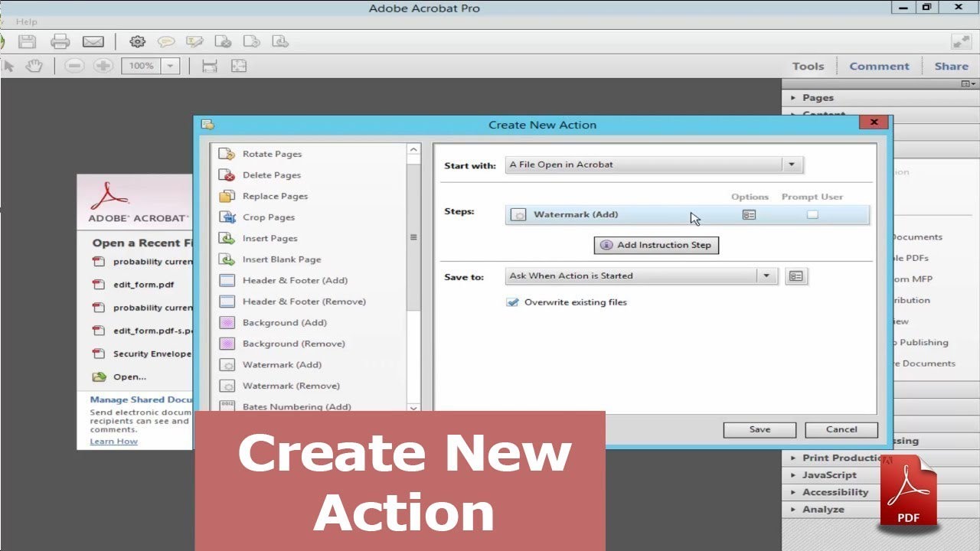
Task: Click the action list scrollbar thumb
Action: pos(413,237)
